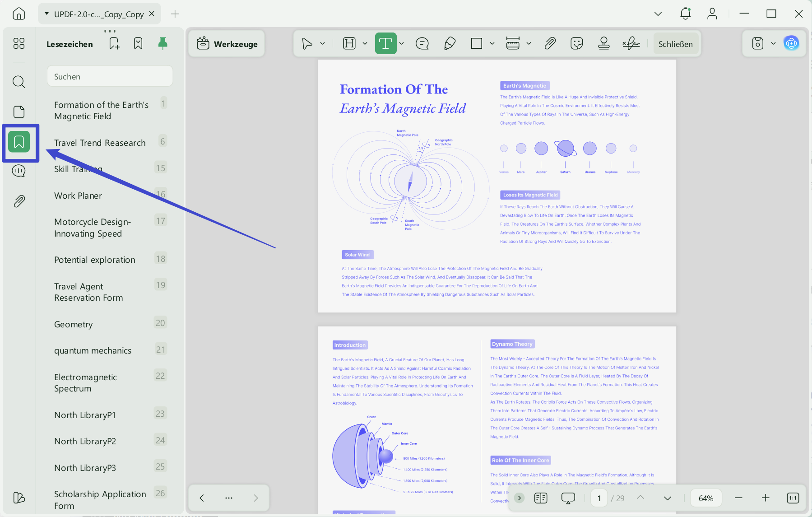Image resolution: width=812 pixels, height=517 pixels.
Task: Select the green text comment tool
Action: pos(385,43)
